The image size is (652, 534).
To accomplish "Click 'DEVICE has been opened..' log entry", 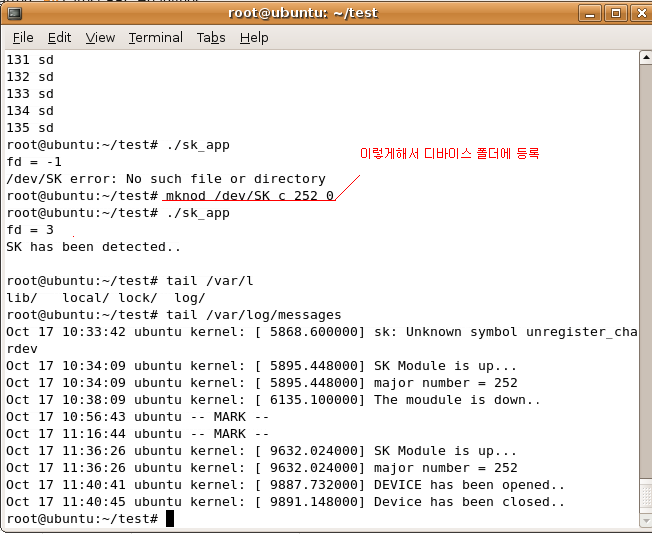I will [469, 485].
